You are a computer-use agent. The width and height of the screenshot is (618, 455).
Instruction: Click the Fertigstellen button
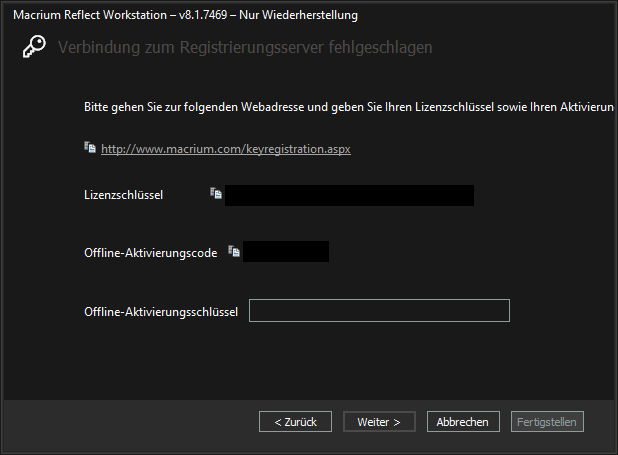click(547, 422)
